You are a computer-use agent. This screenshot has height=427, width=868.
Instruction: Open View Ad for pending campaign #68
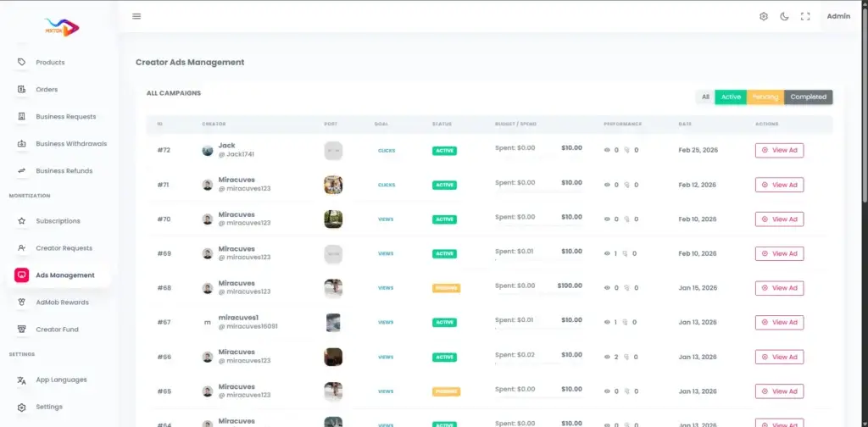click(x=780, y=287)
